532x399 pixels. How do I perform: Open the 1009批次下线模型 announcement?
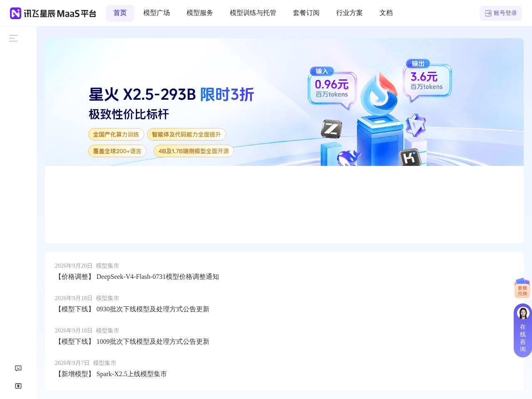click(132, 342)
